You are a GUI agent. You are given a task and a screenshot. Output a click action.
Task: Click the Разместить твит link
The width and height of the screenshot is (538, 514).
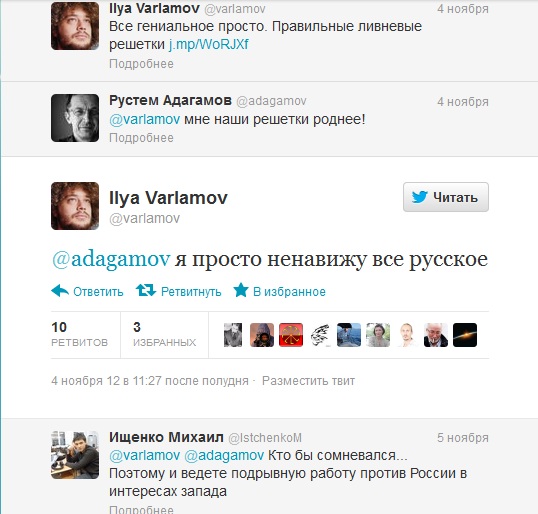click(308, 381)
